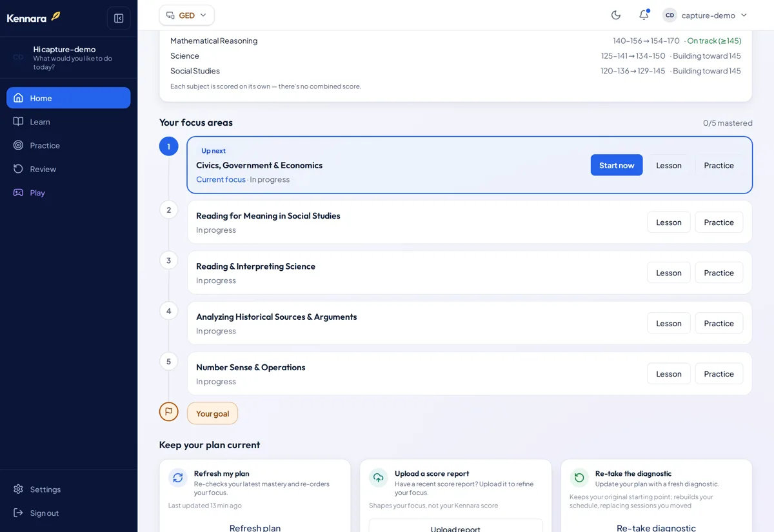Click the Re-take diagnostic button
This screenshot has height=532, width=774.
656,527
